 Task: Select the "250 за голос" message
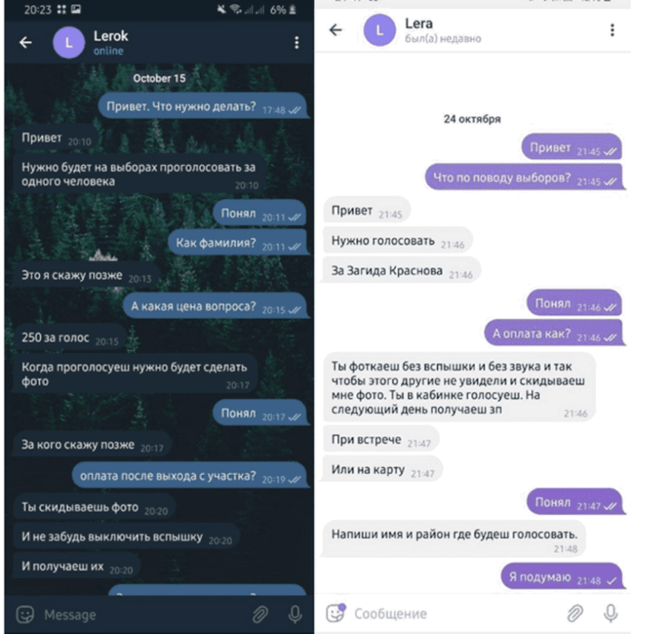70,338
